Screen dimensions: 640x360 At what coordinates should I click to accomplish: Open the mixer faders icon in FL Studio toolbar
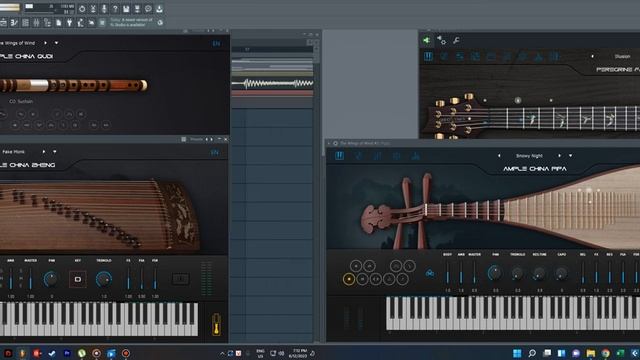[x=36, y=23]
